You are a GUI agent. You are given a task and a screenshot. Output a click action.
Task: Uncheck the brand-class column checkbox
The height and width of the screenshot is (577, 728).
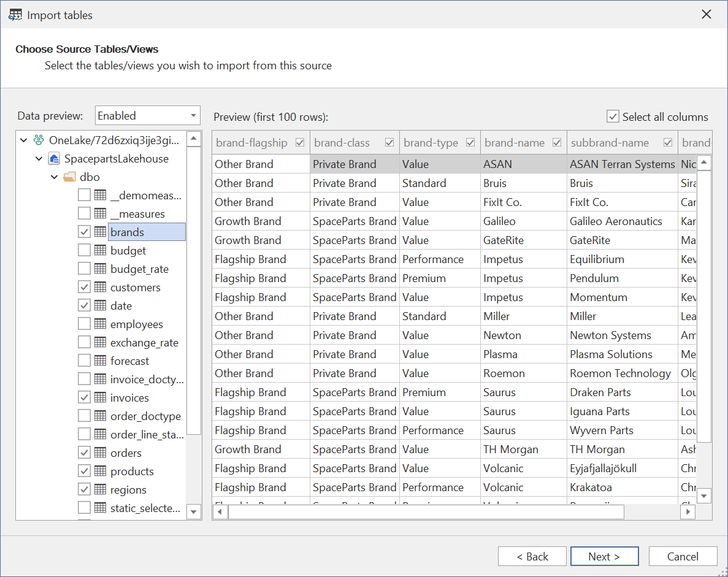click(x=389, y=142)
